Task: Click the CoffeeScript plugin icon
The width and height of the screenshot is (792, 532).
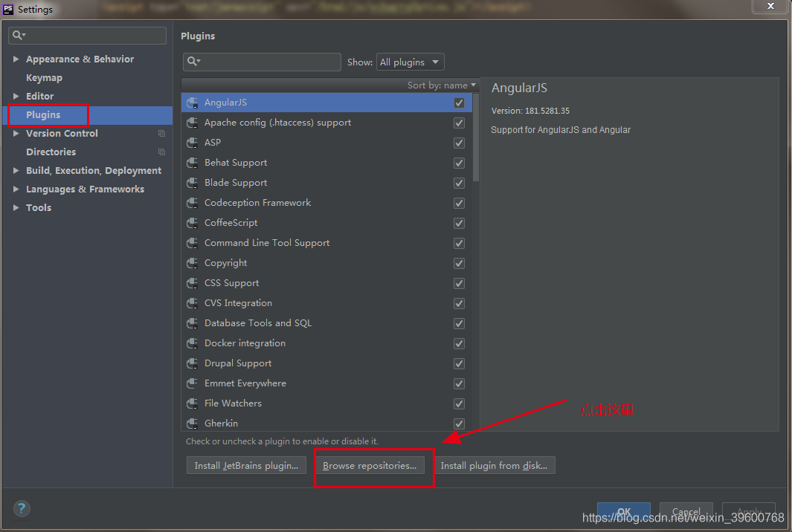Action: 192,223
